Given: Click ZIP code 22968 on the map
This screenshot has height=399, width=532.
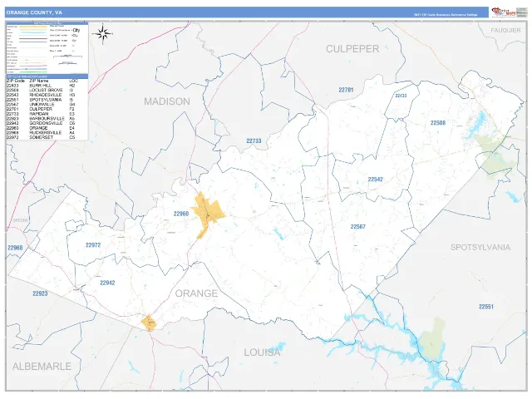Looking at the screenshot, I should click(15, 248).
